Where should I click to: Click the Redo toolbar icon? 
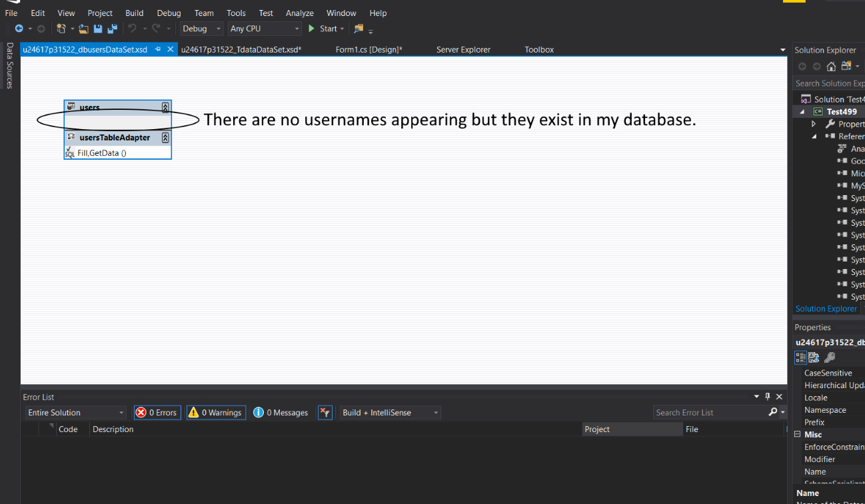(x=156, y=29)
